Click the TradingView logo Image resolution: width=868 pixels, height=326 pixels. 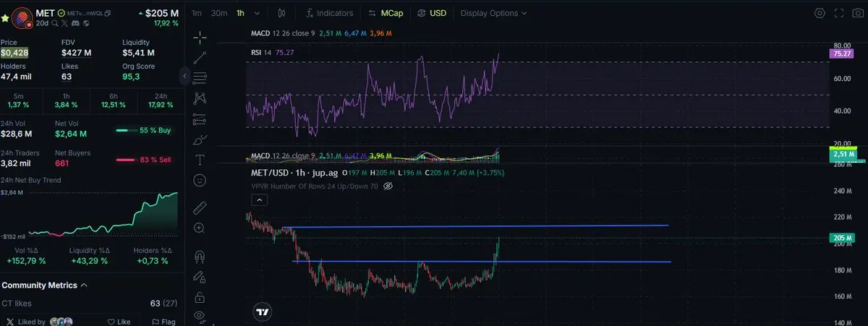(x=263, y=312)
